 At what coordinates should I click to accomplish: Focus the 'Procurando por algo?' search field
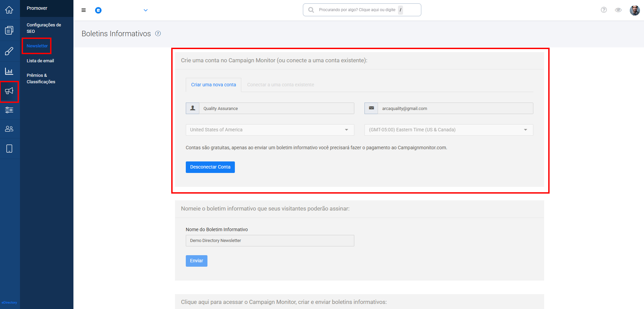pyautogui.click(x=362, y=10)
